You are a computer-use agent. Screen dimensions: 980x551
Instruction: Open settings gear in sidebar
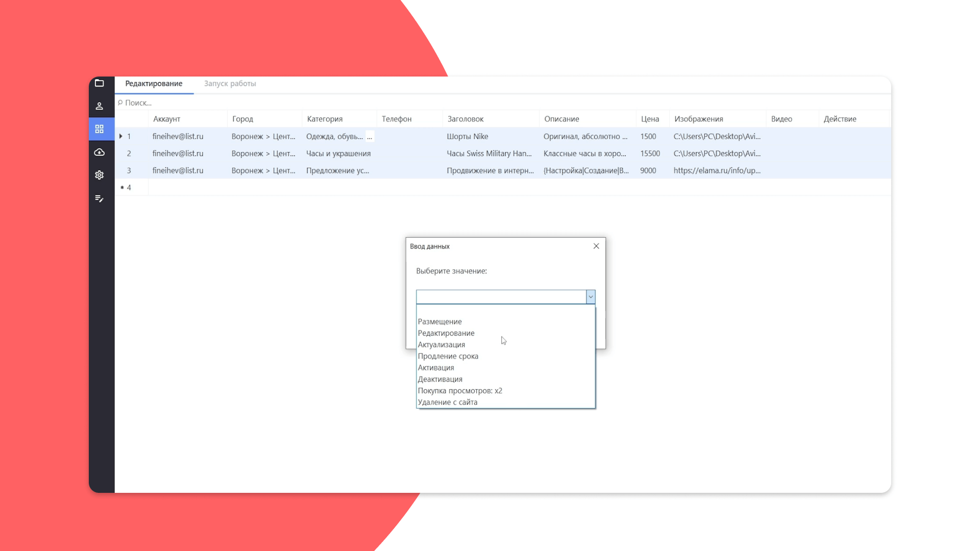click(x=100, y=175)
